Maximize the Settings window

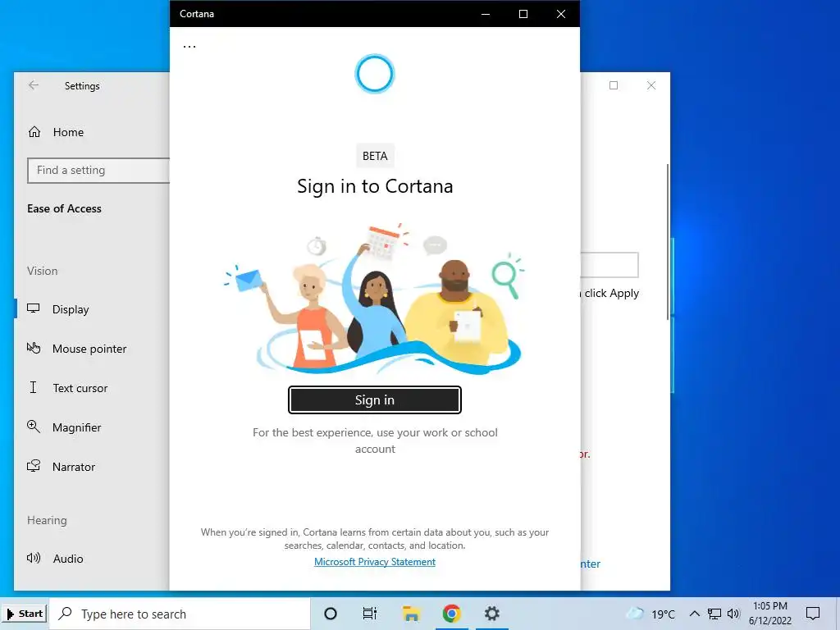point(614,85)
